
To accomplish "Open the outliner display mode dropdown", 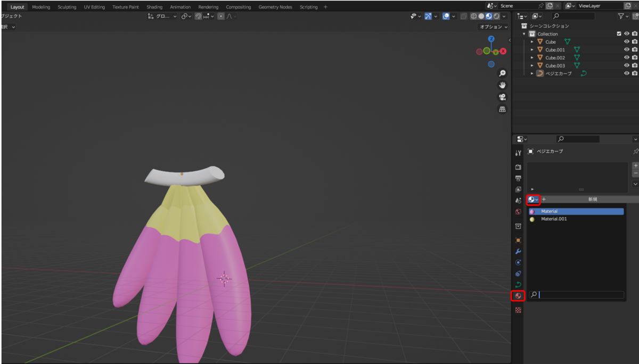I will (522, 16).
